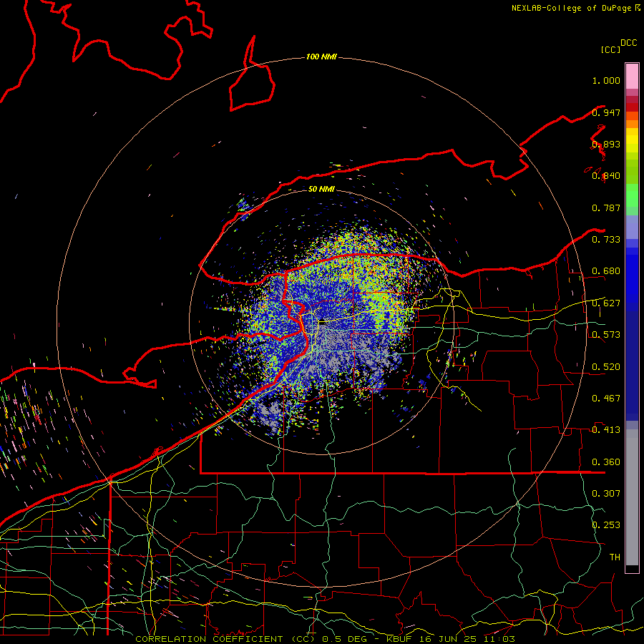Viewport: 644px width, 644px height.
Task: Click the radar site marker at map center
Action: tap(323, 323)
